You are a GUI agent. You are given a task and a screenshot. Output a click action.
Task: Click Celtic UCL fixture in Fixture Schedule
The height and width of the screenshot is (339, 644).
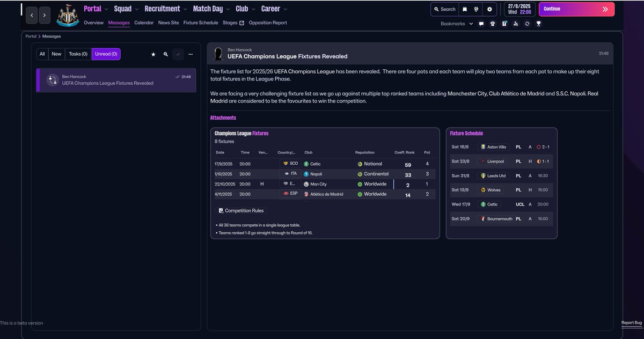pos(502,205)
